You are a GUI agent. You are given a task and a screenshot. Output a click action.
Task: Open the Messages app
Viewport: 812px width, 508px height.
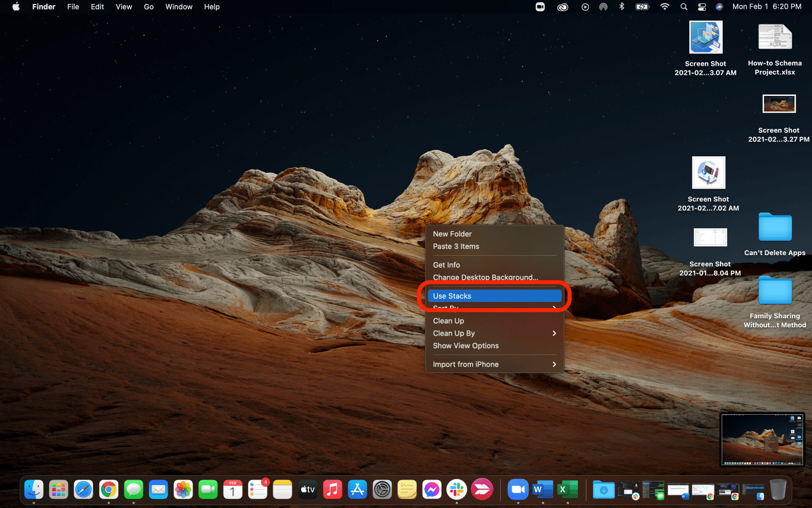133,490
